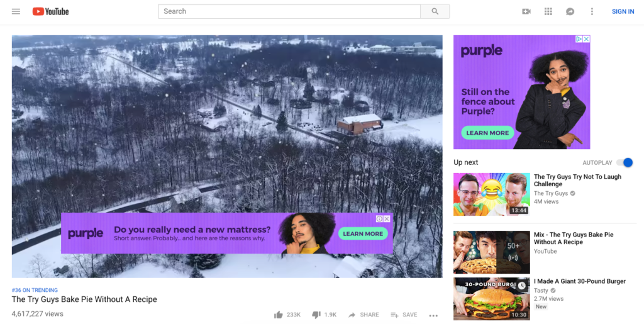Click the 4,617,227 views text
The height and width of the screenshot is (324, 644).
coord(37,314)
